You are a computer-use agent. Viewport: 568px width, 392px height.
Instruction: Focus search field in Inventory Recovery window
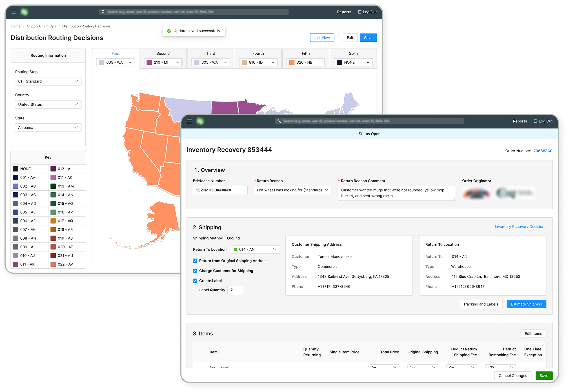pos(370,121)
